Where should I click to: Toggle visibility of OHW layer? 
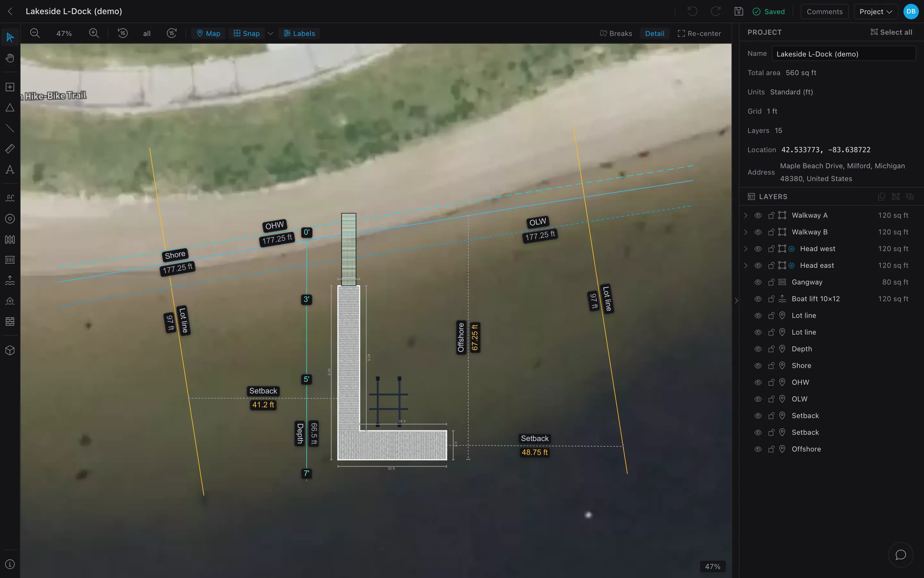[x=758, y=382]
